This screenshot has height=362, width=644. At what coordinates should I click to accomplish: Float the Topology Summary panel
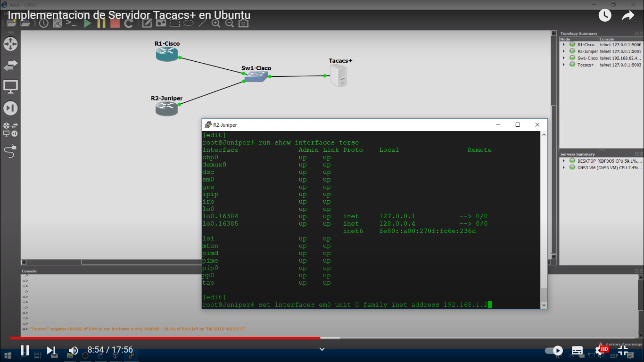pos(636,33)
